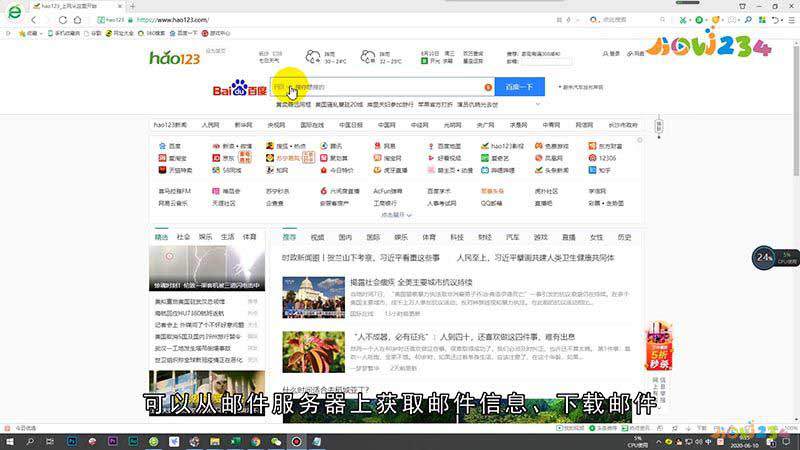Open Premiere Pro from the taskbar
Screen dimensions: 800x450
(x=113, y=441)
